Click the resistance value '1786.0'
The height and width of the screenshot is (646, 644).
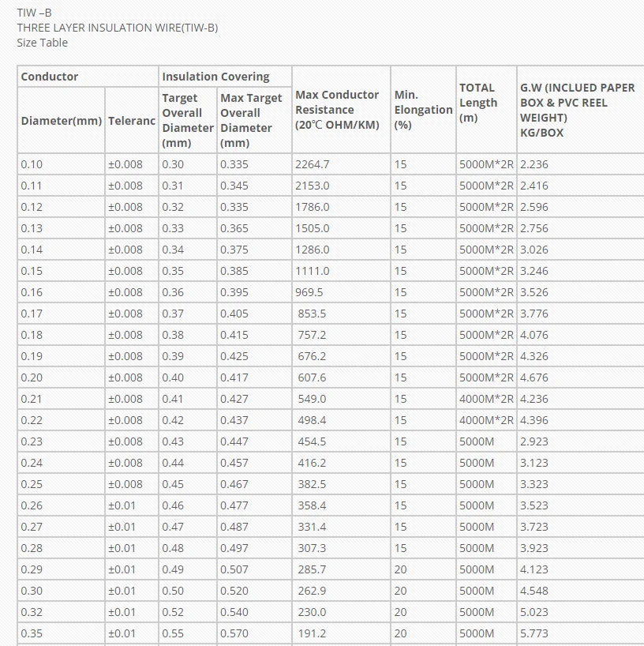pyautogui.click(x=312, y=207)
